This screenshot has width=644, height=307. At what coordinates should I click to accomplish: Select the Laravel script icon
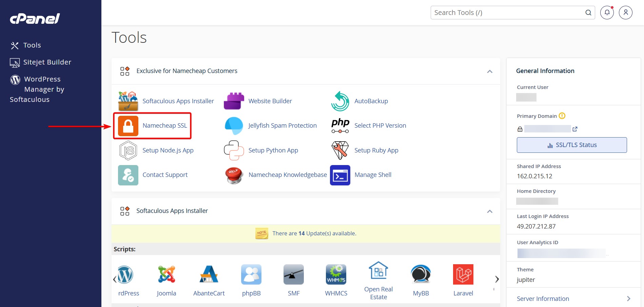pyautogui.click(x=463, y=274)
